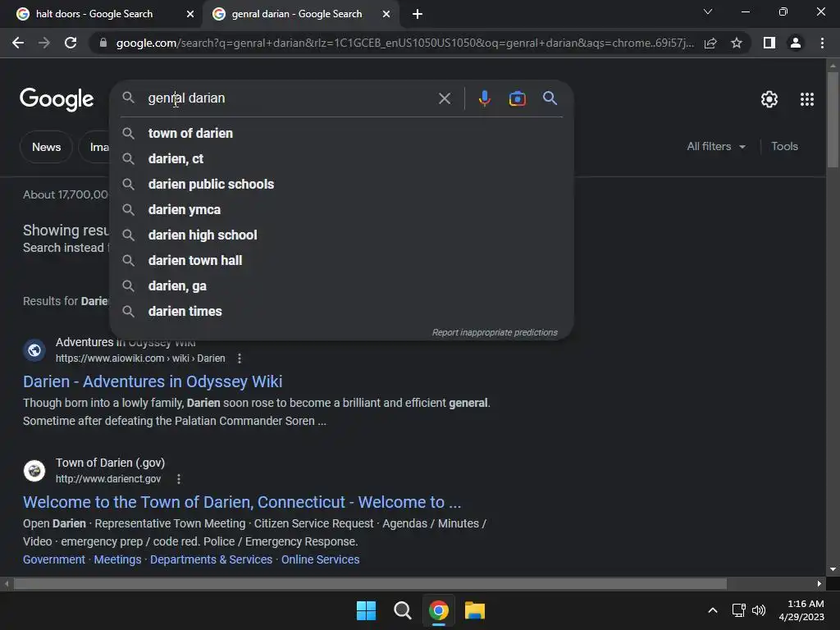
Task: Open Online Services sitelink
Action: tap(321, 559)
